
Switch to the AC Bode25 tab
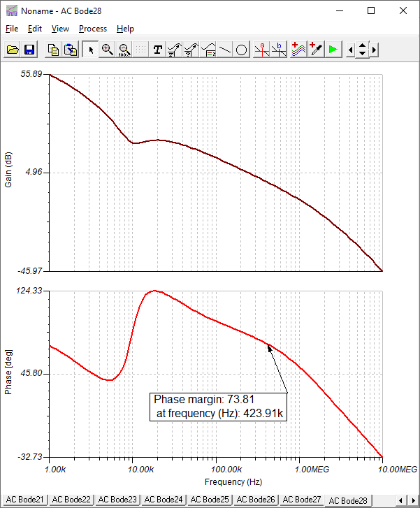[210, 499]
